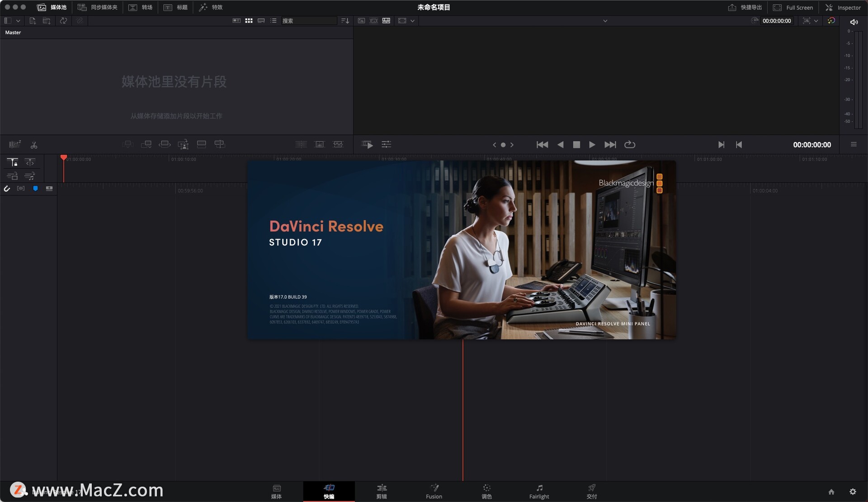Click Import Media icon

(x=33, y=21)
